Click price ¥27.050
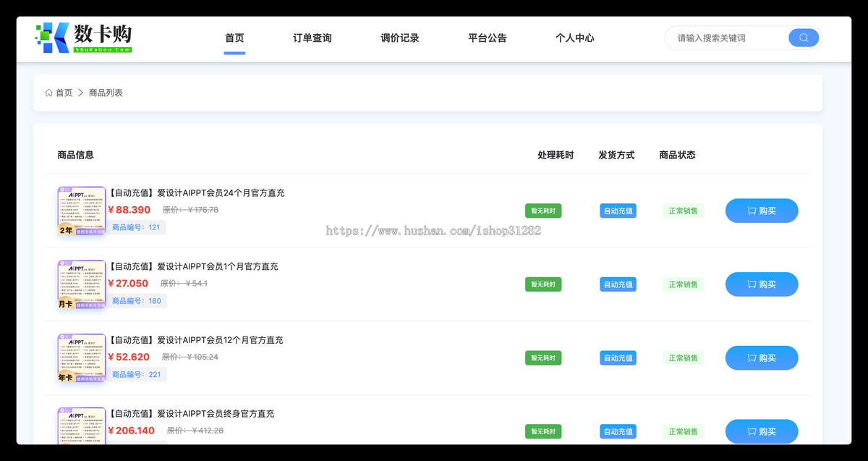The height and width of the screenshot is (461, 868). pos(128,284)
